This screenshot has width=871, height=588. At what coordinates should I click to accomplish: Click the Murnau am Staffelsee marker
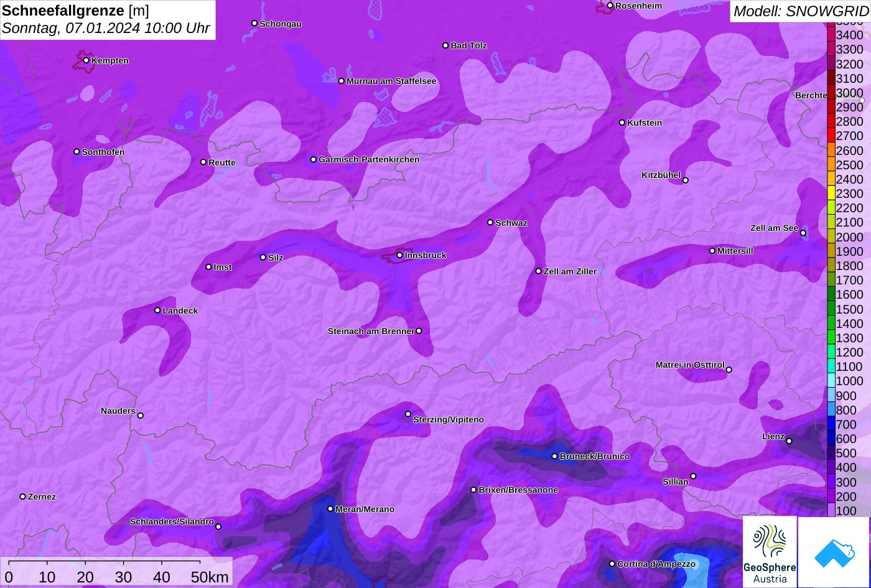[342, 81]
